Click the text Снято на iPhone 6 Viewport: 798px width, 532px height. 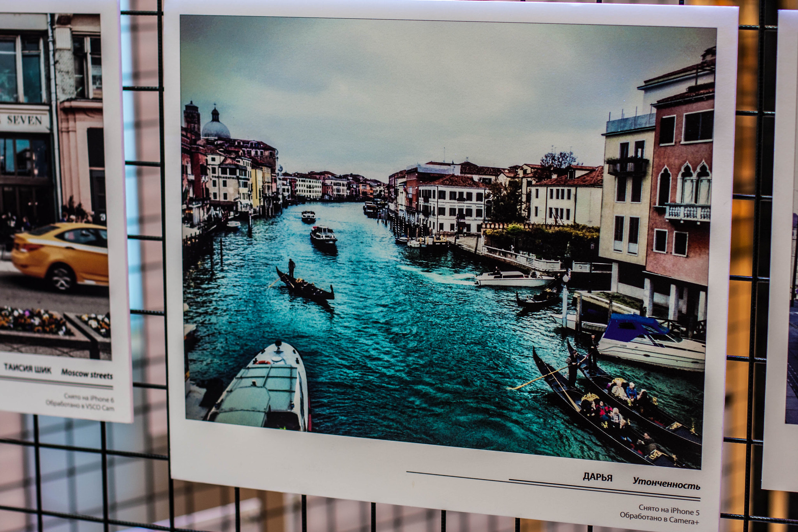point(89,398)
